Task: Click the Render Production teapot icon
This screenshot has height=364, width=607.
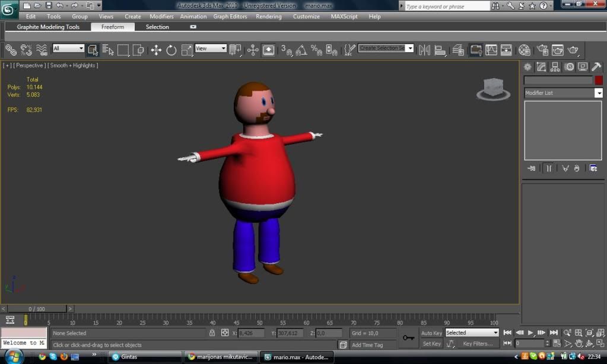Action: 573,50
